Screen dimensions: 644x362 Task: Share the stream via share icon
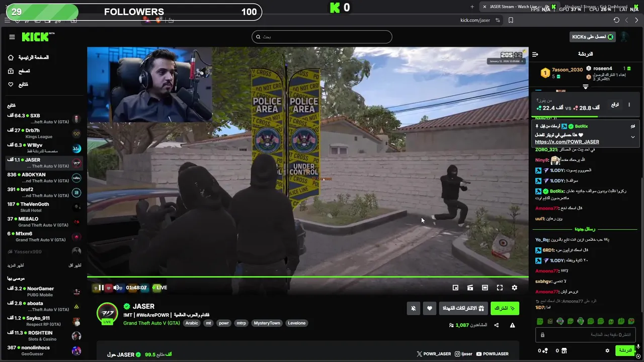pyautogui.click(x=497, y=325)
